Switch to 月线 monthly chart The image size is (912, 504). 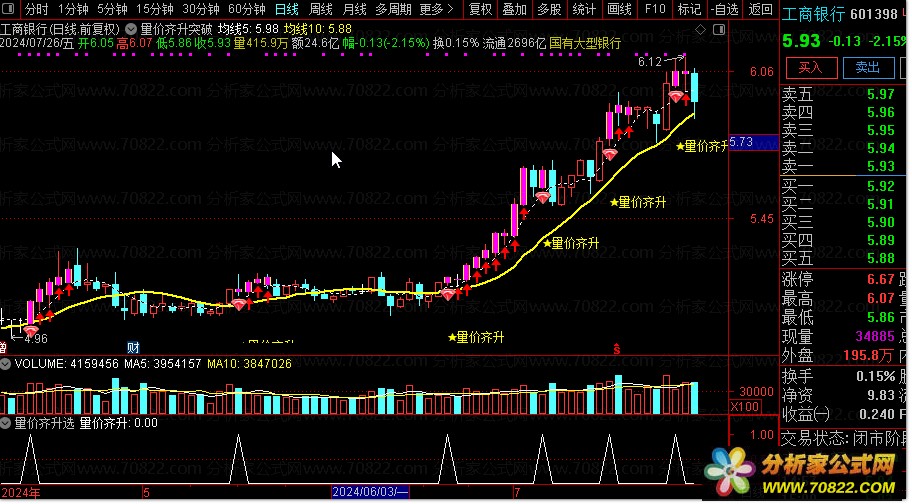point(354,9)
